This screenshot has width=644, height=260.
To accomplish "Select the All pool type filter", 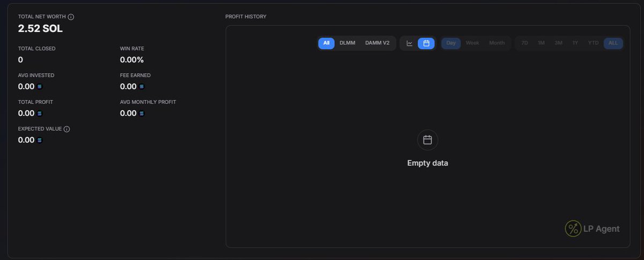I will coord(326,44).
